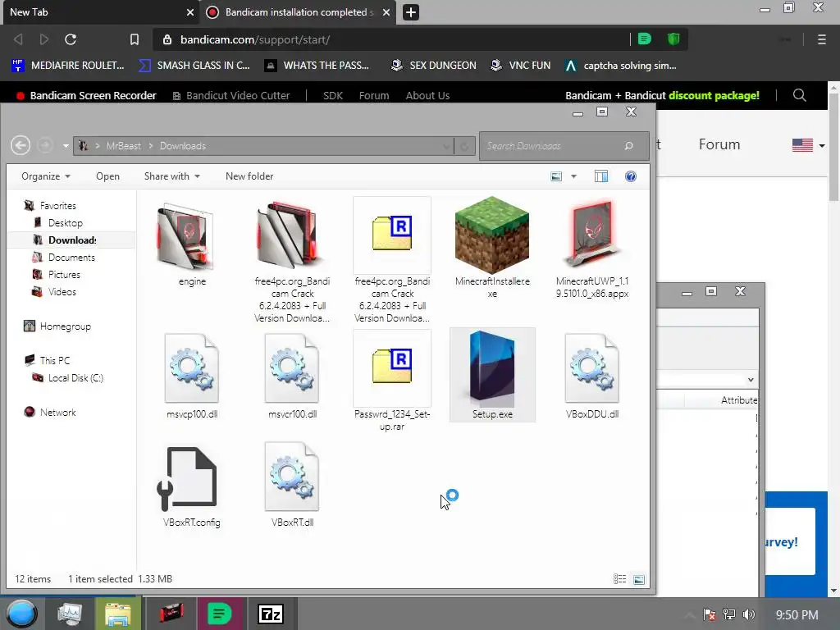Open MEDIAFIRE ROULET bookmark
The image size is (840, 630).
[x=68, y=66]
